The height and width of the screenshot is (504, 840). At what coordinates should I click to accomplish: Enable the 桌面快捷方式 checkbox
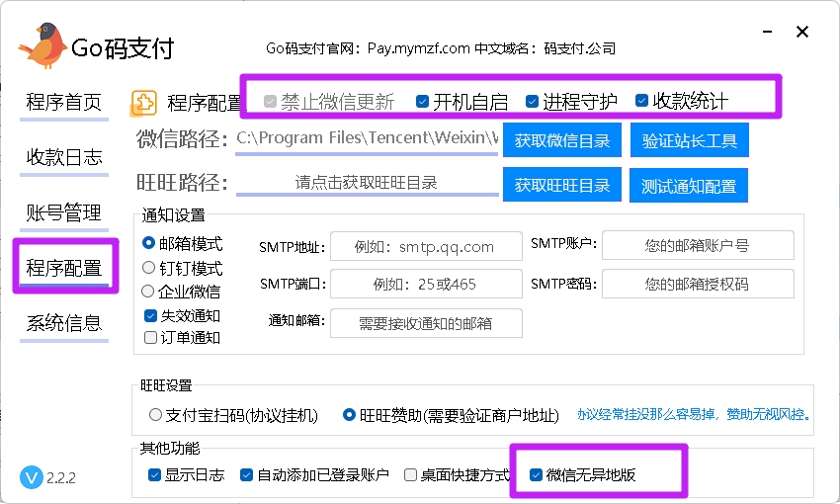[x=410, y=475]
